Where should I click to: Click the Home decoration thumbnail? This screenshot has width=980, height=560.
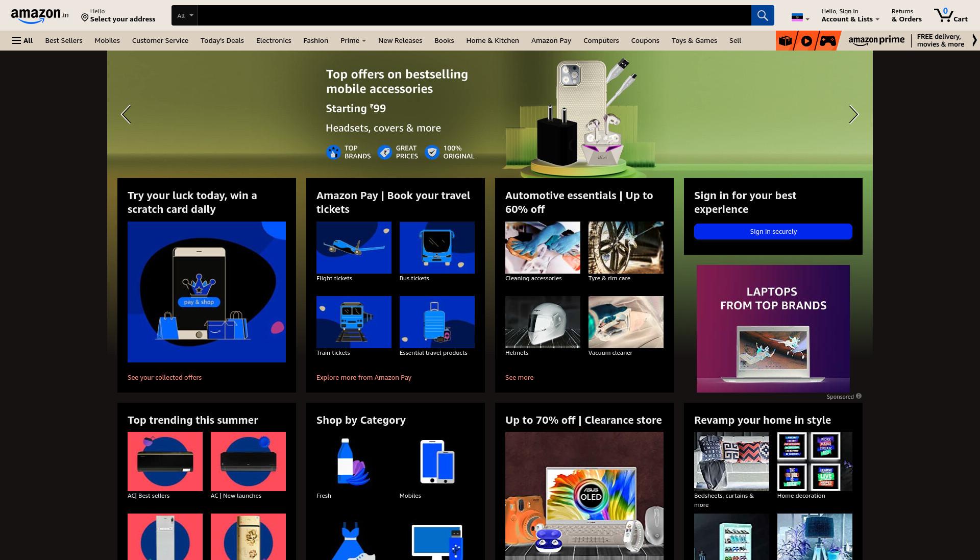coord(815,461)
